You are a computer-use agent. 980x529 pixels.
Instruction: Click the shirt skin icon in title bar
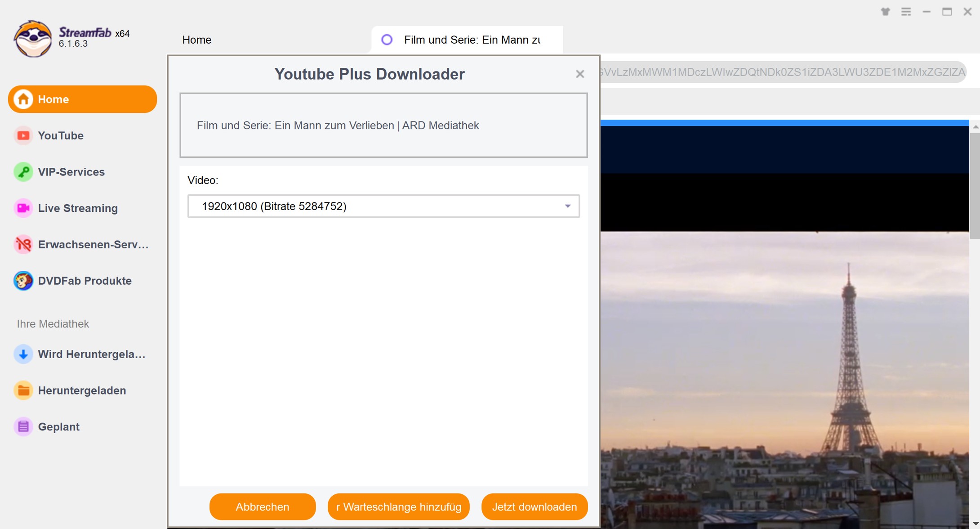(885, 12)
